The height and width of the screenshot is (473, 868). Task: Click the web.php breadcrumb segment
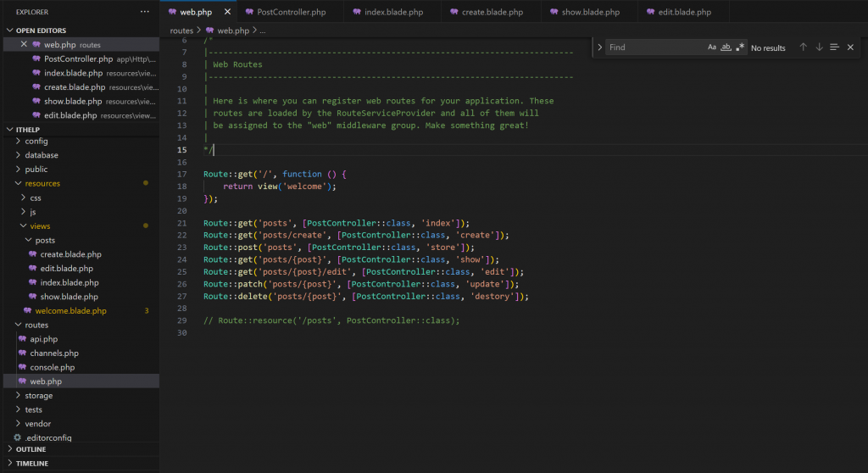(x=227, y=31)
